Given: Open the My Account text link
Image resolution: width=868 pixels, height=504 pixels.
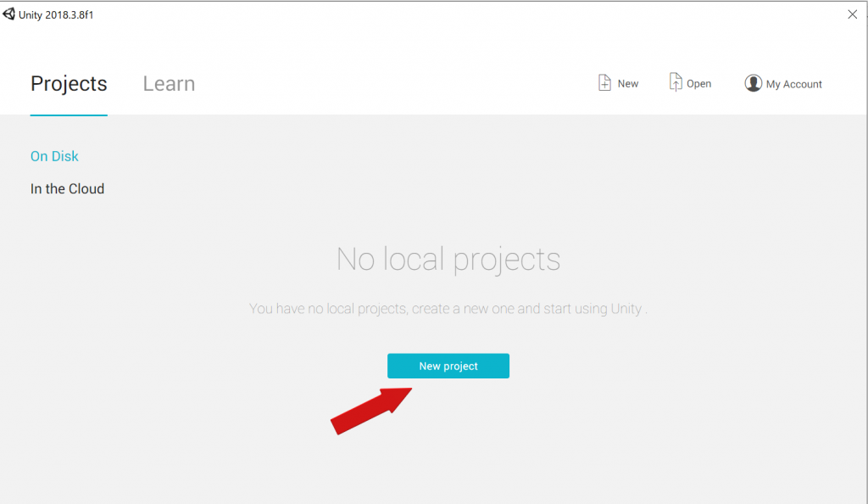Looking at the screenshot, I should tap(793, 84).
